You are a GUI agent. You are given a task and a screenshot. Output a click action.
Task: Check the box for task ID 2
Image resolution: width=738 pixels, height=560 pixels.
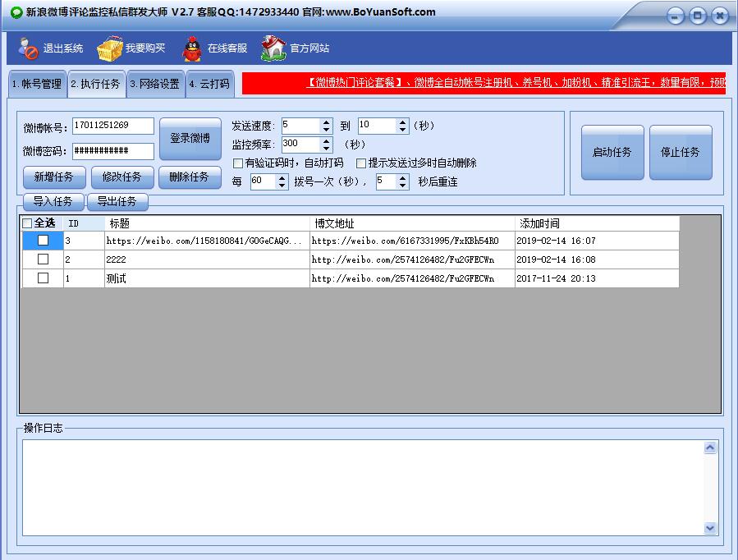click(43, 259)
